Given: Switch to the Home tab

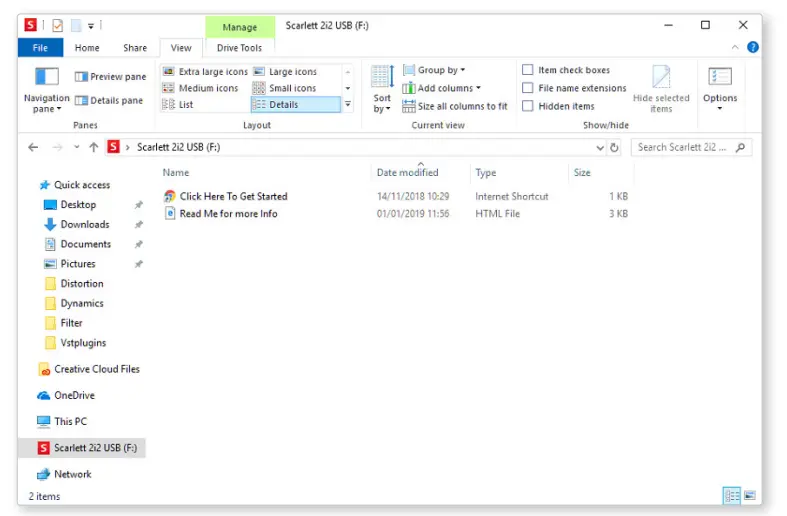Looking at the screenshot, I should point(87,48).
